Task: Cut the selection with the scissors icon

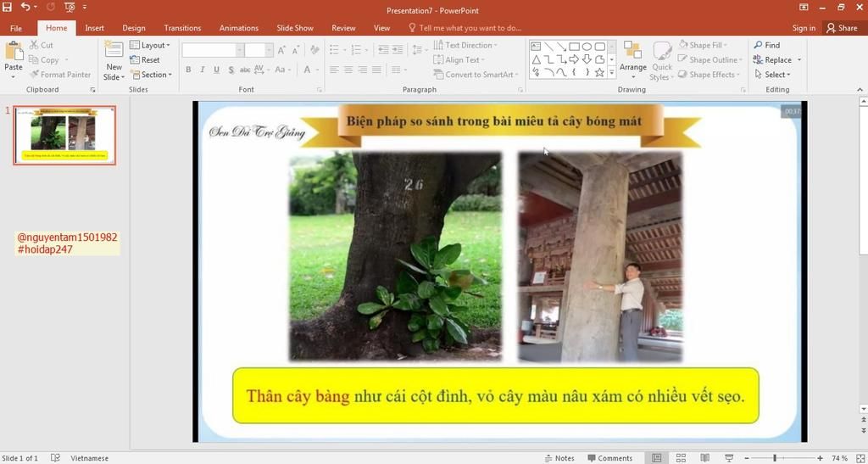Action: 41,45
